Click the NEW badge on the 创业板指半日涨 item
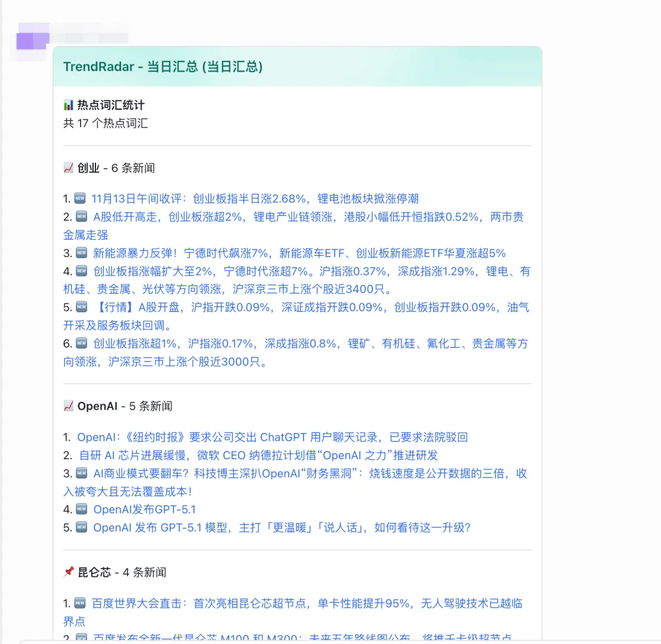The height and width of the screenshot is (644, 661). pyautogui.click(x=81, y=199)
